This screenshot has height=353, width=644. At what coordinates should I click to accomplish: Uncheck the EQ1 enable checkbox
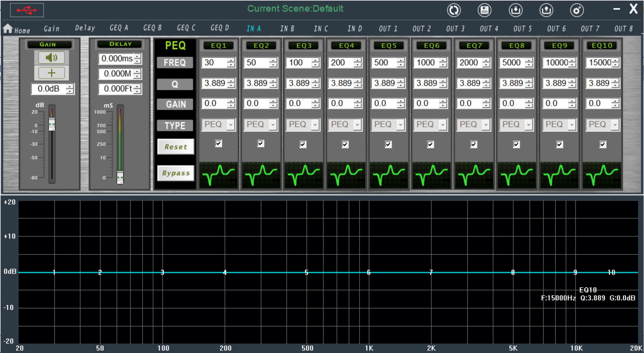tap(218, 143)
